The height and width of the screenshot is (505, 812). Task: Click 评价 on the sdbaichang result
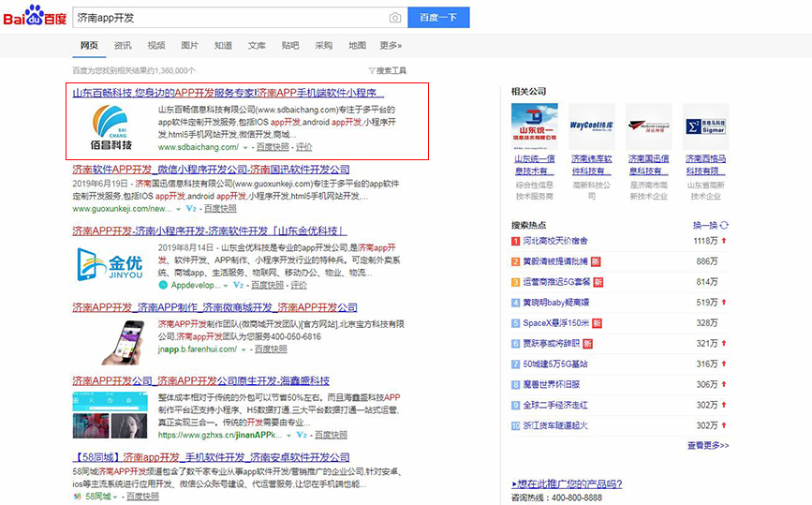[304, 147]
